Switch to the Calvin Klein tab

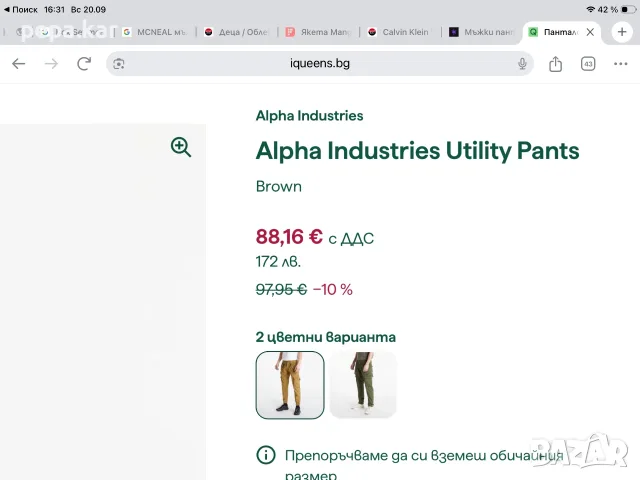pos(400,32)
